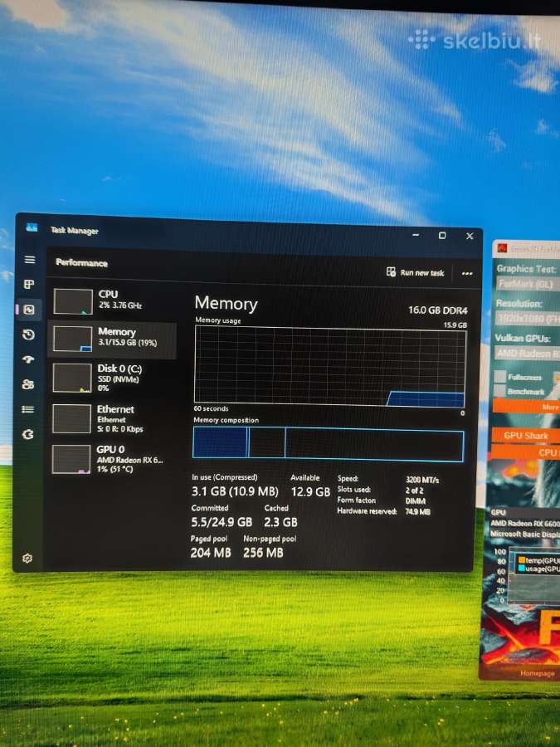Click the '12.9 GB' Available value
This screenshot has height=747, width=560.
(310, 491)
